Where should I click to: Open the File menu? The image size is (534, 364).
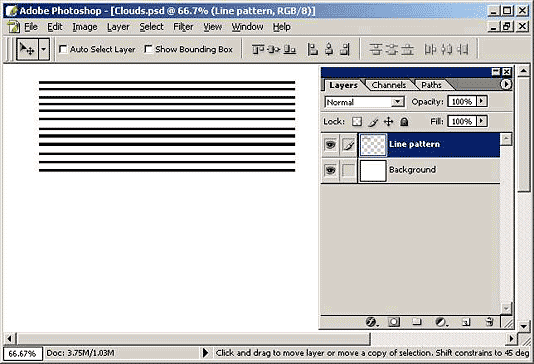[x=31, y=27]
